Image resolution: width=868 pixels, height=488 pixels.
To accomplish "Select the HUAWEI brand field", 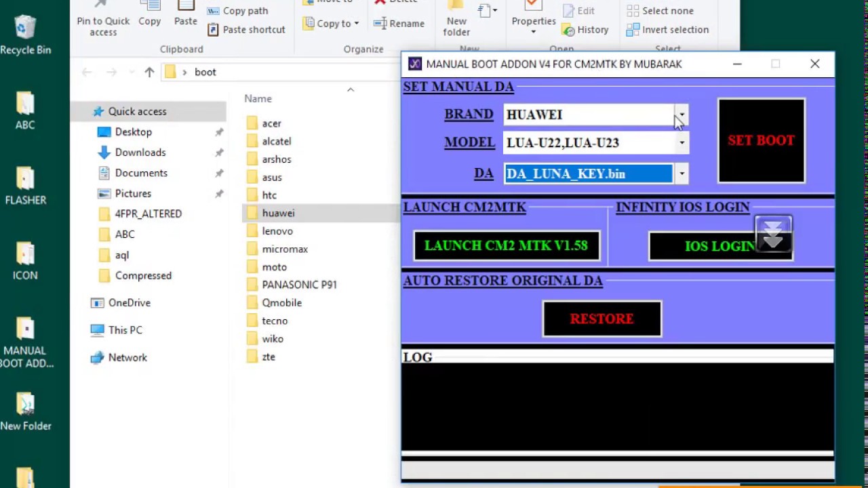I will point(589,115).
